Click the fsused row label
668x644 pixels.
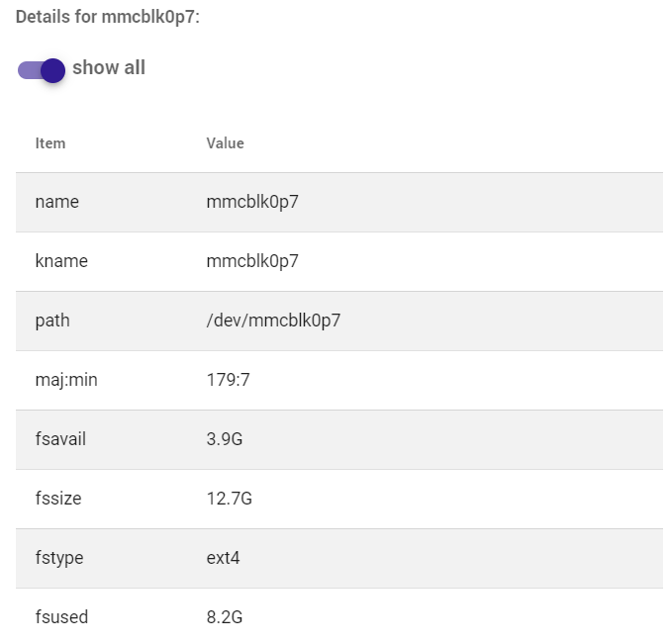[61, 617]
